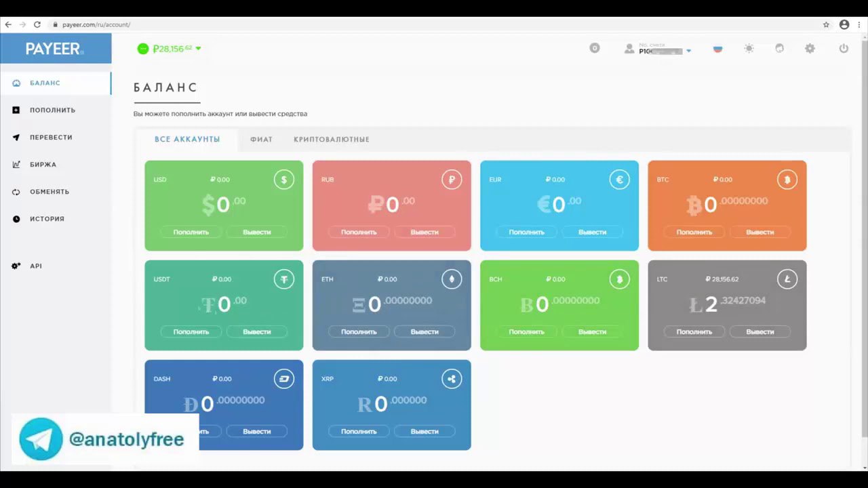The width and height of the screenshot is (868, 488).
Task: Log out with the power icon
Action: tap(844, 49)
